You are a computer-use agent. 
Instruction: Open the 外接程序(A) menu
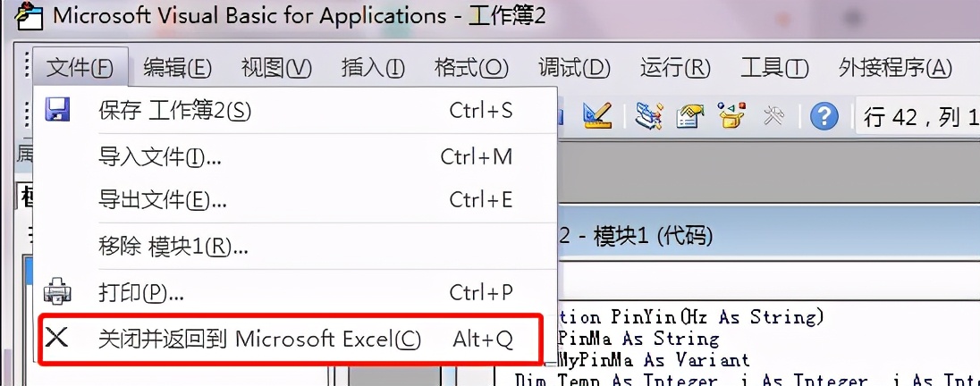pos(896,67)
